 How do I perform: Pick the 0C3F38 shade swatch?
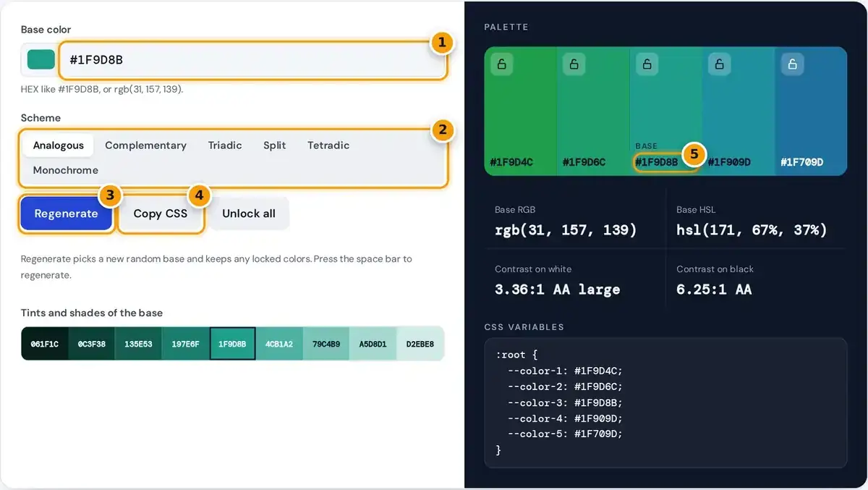(92, 344)
